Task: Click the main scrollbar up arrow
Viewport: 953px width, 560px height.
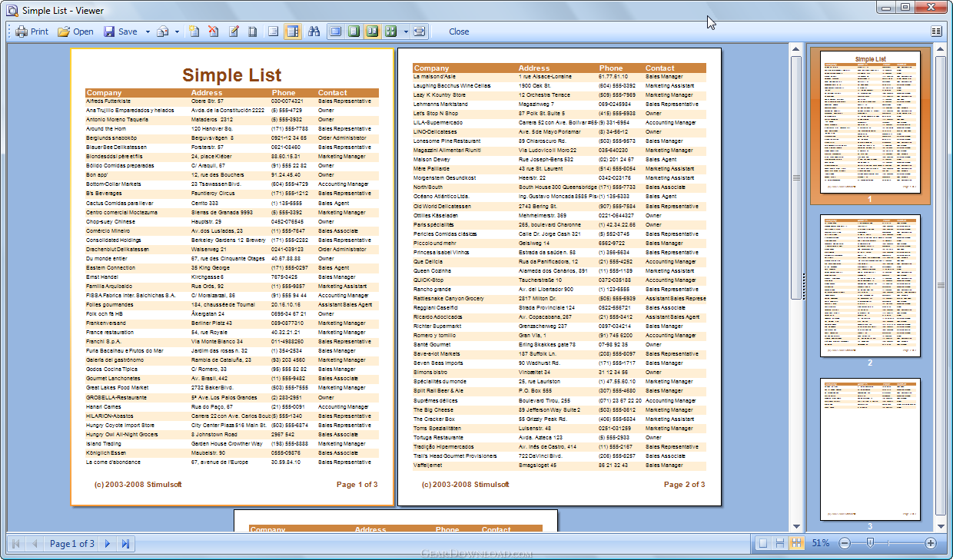Action: (x=796, y=49)
